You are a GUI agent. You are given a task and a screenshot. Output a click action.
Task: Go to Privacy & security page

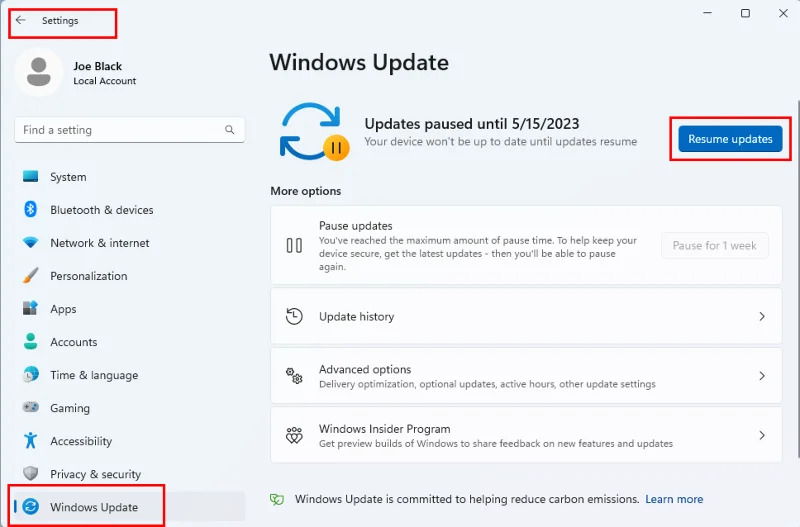click(x=95, y=474)
